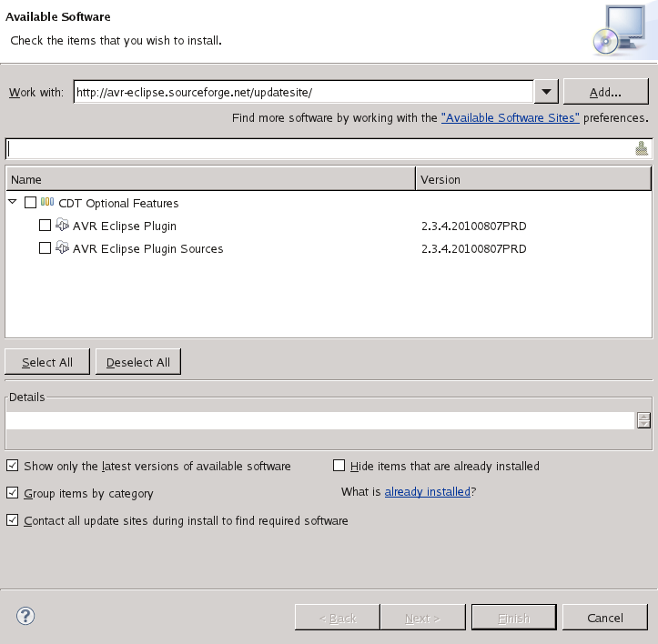Click the Cancel button
Viewport: 658px width, 644px height.
[604, 617]
